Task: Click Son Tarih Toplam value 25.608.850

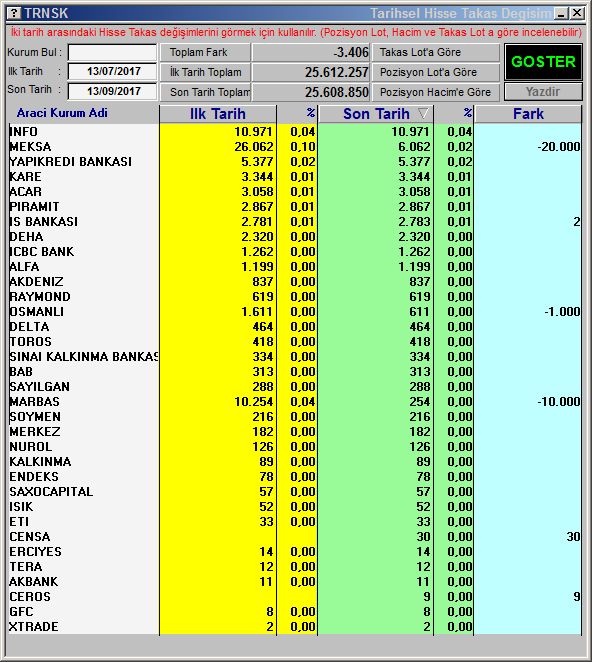Action: click(311, 92)
